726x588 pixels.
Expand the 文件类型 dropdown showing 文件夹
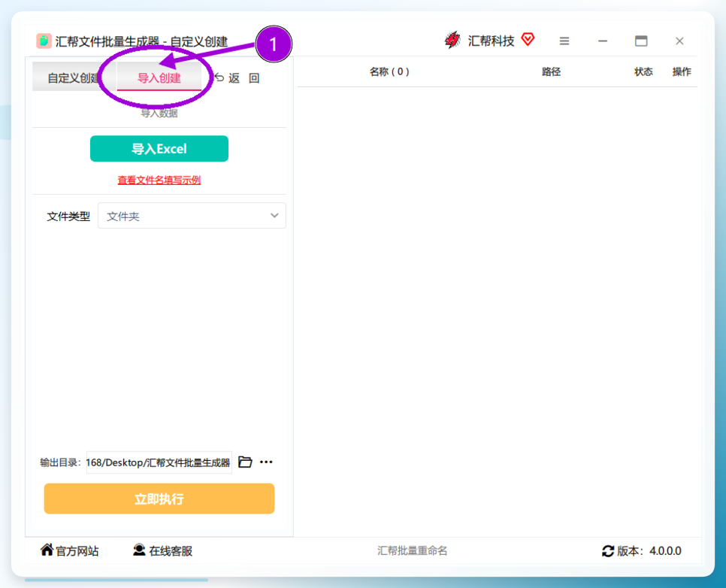click(x=192, y=216)
